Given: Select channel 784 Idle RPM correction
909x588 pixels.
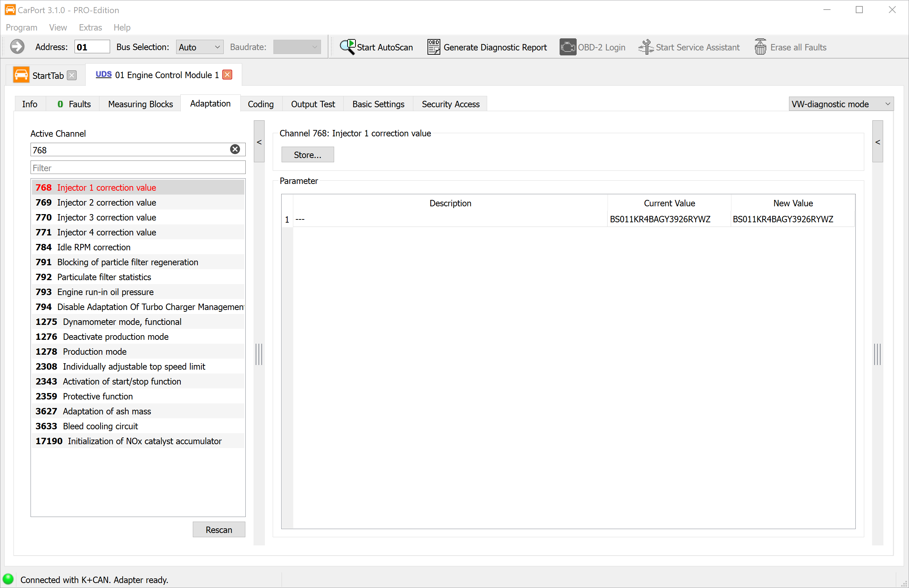Looking at the screenshot, I should [138, 247].
